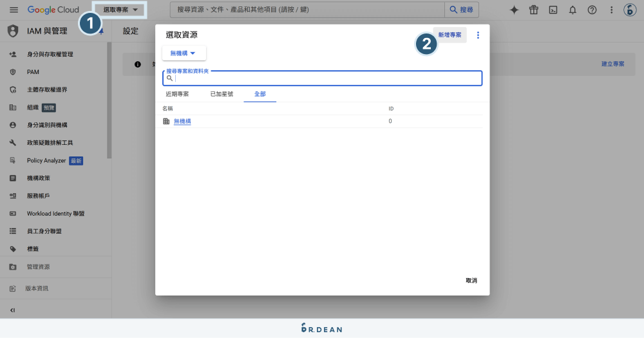Activate the Cloud Shell terminal icon
Screen dimensions: 644x338
click(553, 10)
